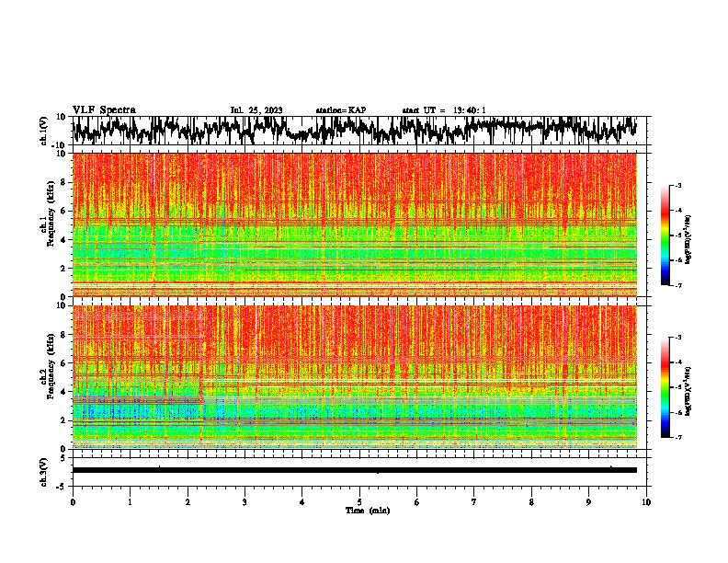Click the date 'Jul. 25, 2023' label
728x563 pixels.
pos(256,110)
